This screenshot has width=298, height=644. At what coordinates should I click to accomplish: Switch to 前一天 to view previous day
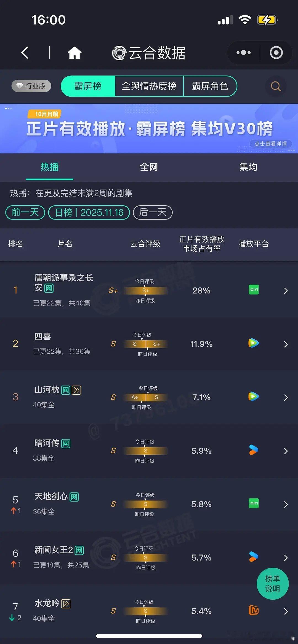[x=25, y=212]
